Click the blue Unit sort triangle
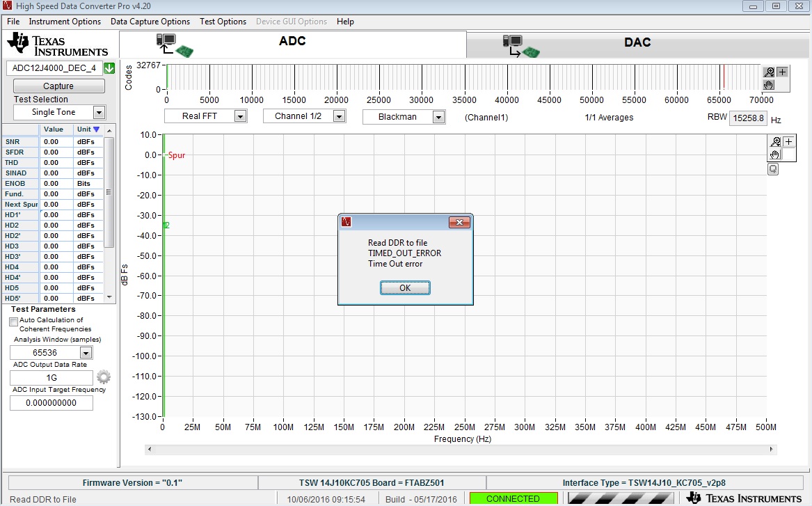The height and width of the screenshot is (506, 812). (96, 129)
